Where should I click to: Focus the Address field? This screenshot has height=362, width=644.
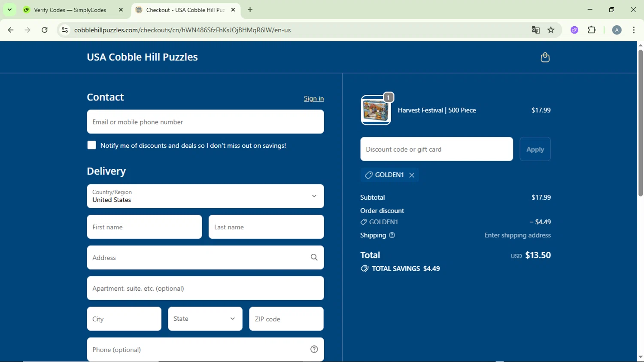pos(205,258)
